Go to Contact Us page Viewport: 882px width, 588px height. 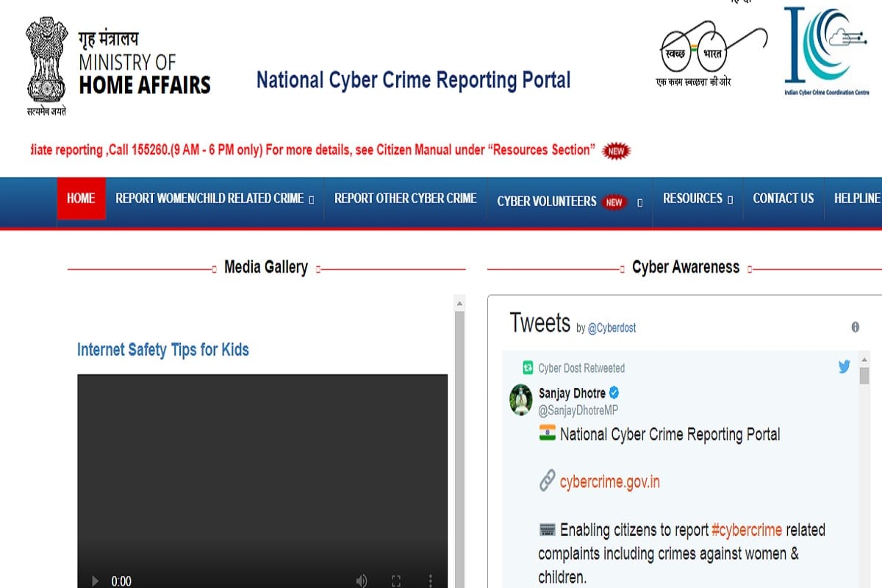(784, 198)
